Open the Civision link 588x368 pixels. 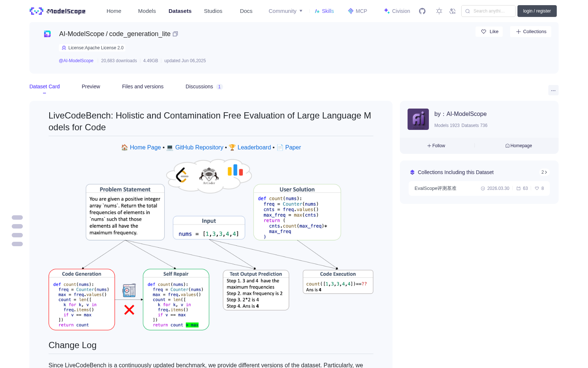(x=397, y=11)
